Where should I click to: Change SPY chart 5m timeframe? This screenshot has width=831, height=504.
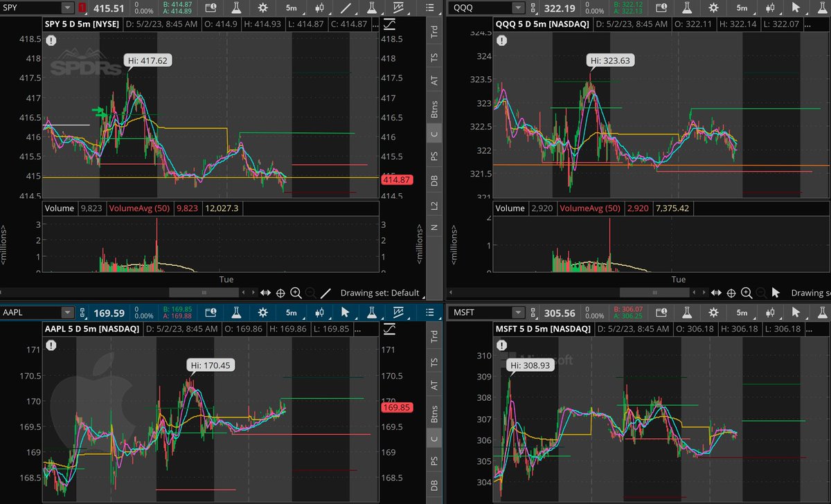click(292, 8)
